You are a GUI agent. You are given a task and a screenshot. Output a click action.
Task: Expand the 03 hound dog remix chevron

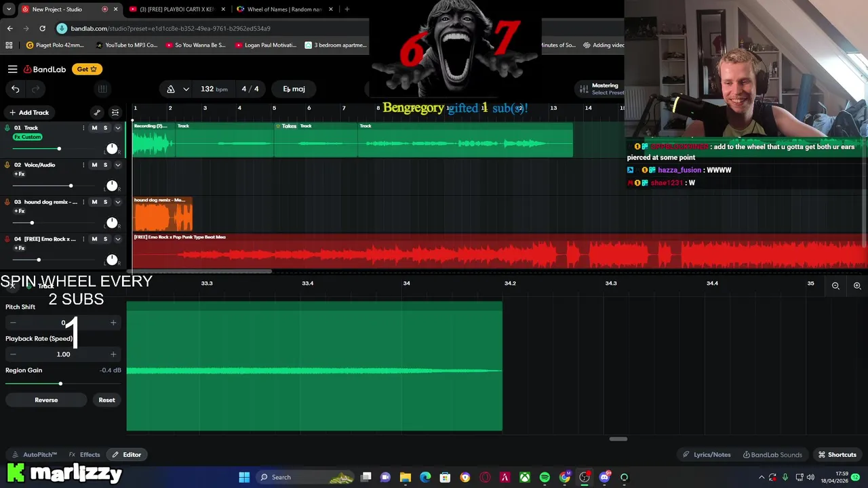click(x=117, y=202)
